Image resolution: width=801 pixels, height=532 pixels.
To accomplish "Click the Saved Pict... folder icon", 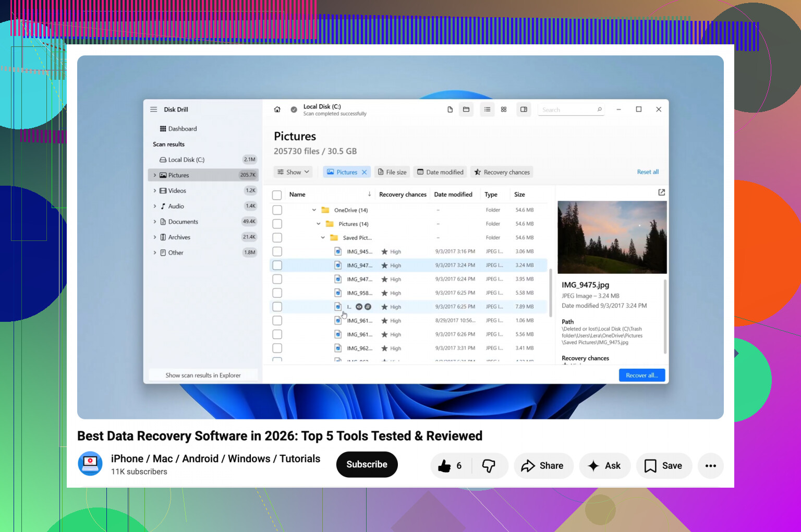I will (x=334, y=238).
